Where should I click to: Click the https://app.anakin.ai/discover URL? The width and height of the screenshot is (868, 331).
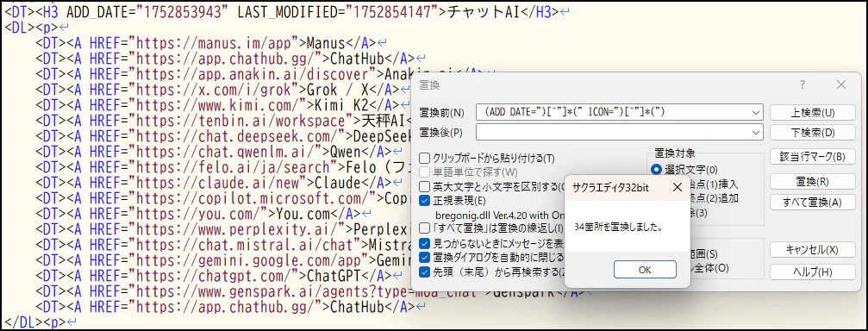pyautogui.click(x=256, y=73)
